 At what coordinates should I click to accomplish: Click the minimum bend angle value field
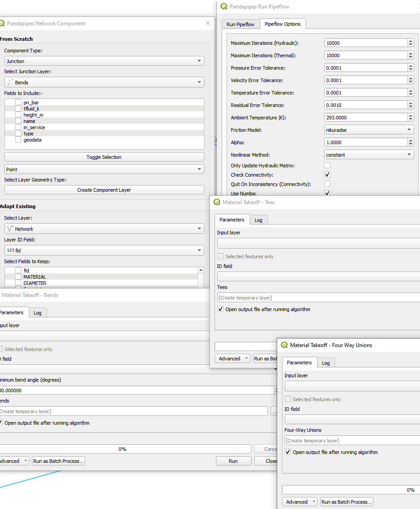point(136,390)
